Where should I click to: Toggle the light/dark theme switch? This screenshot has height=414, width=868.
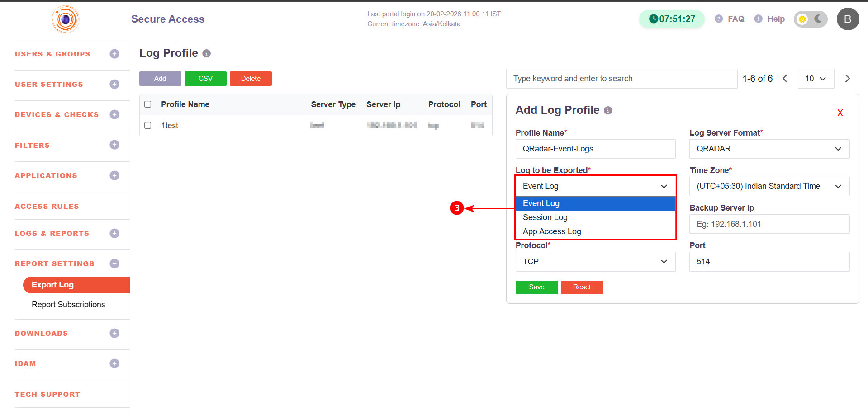click(x=811, y=19)
